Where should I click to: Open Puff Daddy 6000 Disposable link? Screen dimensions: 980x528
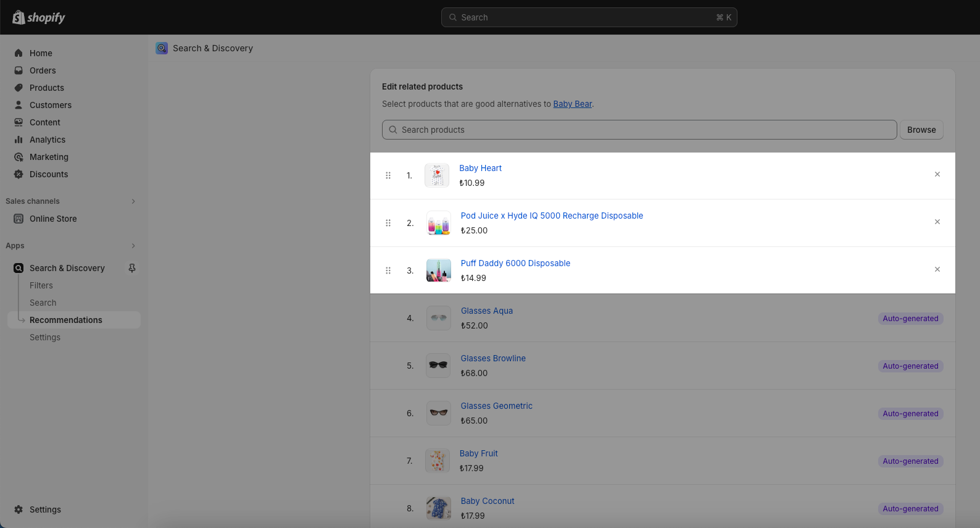tap(515, 263)
